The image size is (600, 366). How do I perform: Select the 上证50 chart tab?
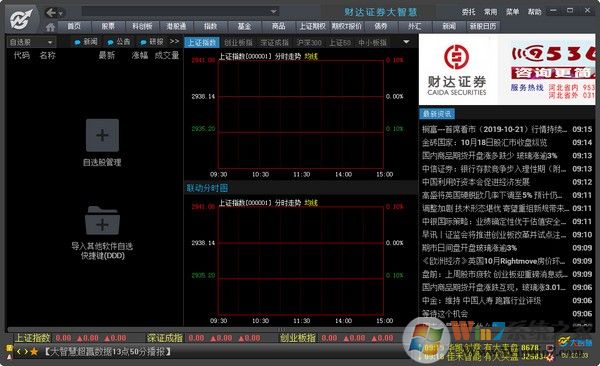coord(340,42)
